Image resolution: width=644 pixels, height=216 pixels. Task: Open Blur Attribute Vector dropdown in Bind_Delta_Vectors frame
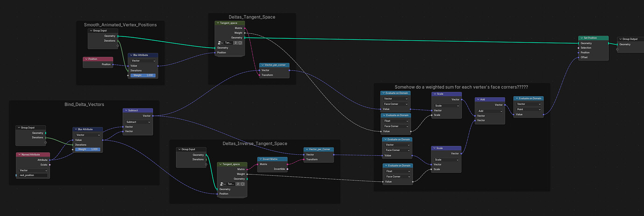pyautogui.click(x=88, y=135)
